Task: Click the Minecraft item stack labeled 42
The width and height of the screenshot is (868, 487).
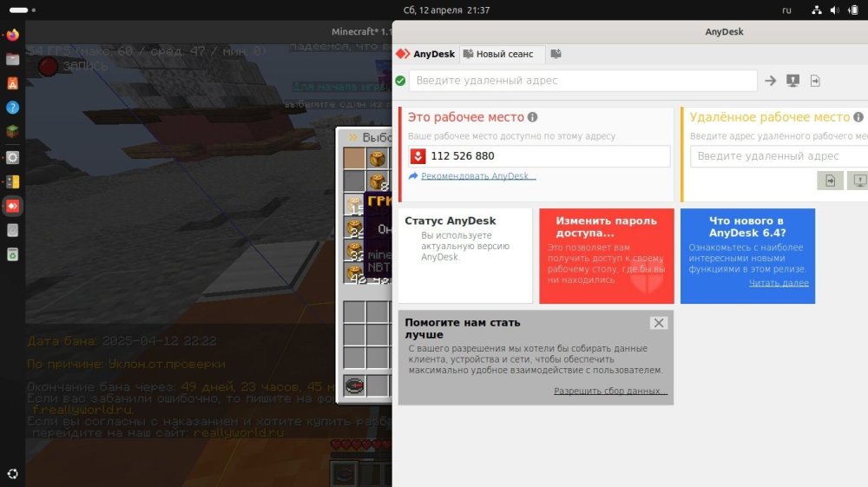Action: (354, 273)
